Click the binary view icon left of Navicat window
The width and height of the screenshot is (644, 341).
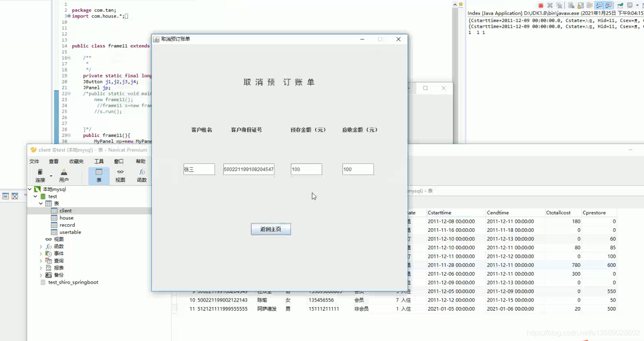point(6,196)
